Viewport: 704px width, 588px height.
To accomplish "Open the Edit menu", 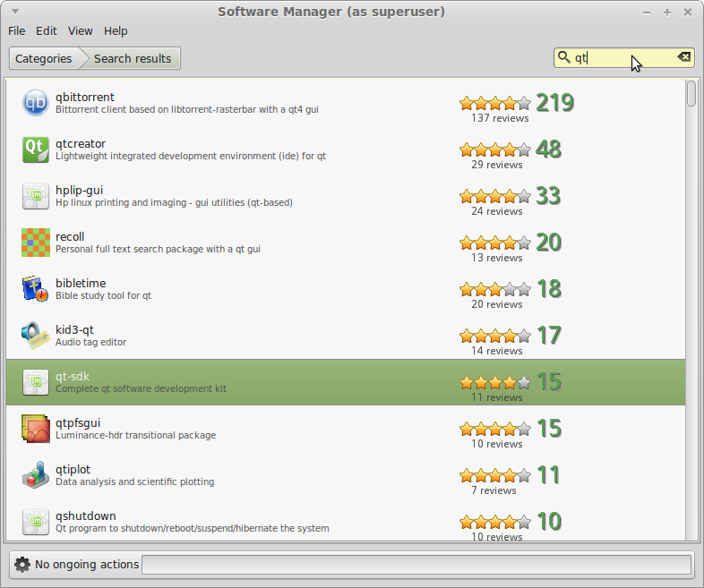I will tap(47, 31).
